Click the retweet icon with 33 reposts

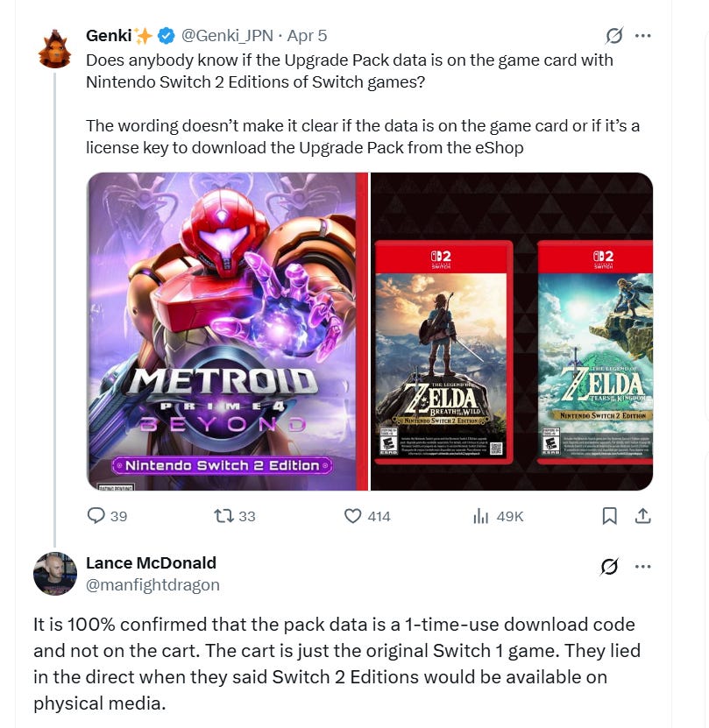(x=223, y=516)
